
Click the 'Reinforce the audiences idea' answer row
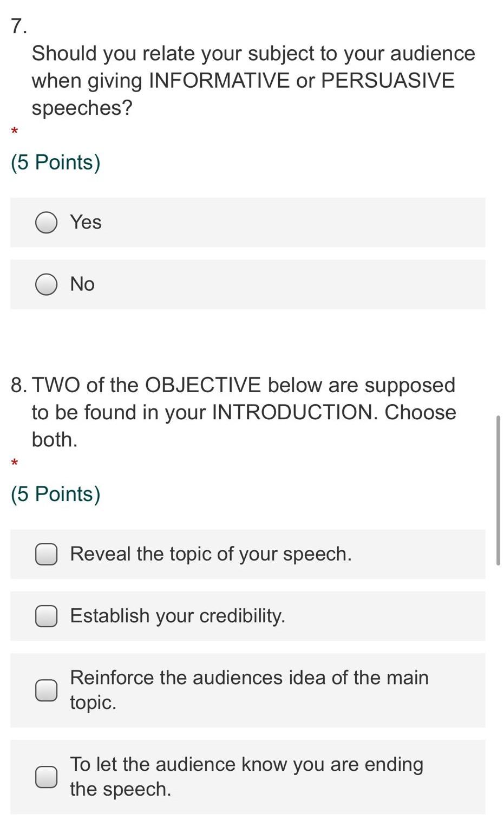[x=249, y=690]
